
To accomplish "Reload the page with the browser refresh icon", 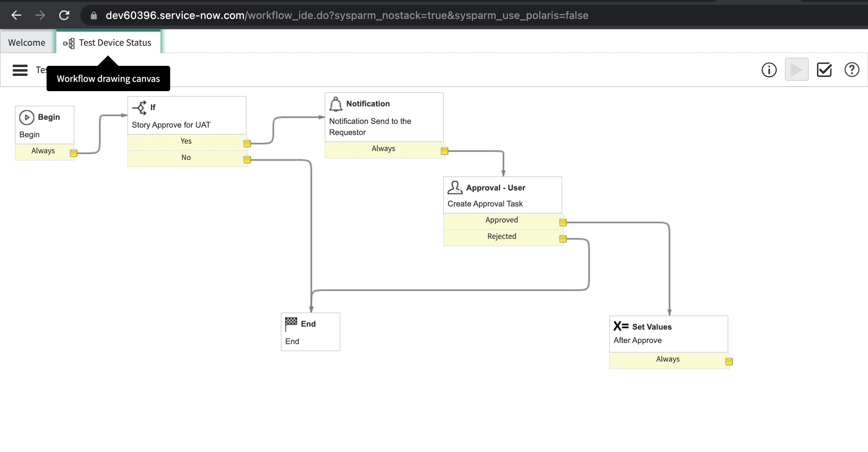I will tap(64, 15).
